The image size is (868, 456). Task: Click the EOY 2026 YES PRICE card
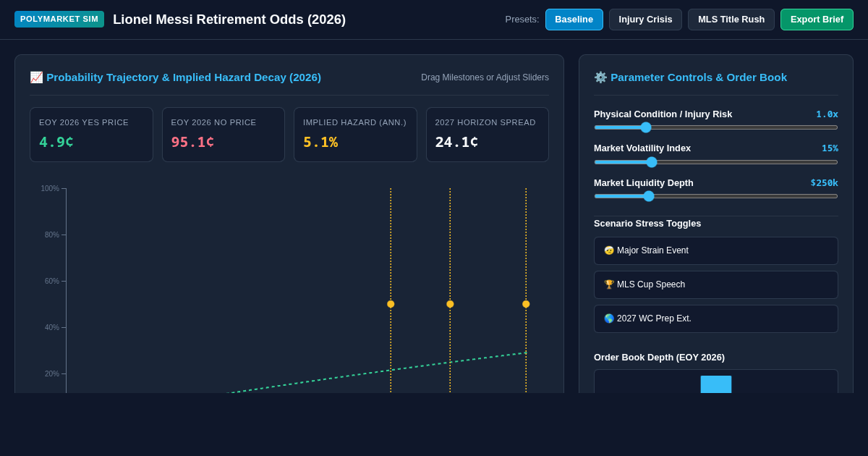pyautogui.click(x=91, y=135)
